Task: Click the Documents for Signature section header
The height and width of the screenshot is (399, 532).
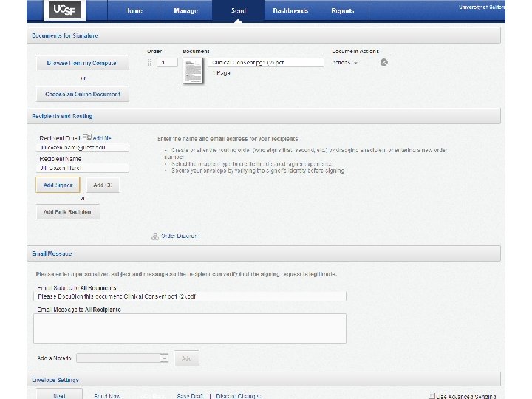Action: [x=264, y=35]
